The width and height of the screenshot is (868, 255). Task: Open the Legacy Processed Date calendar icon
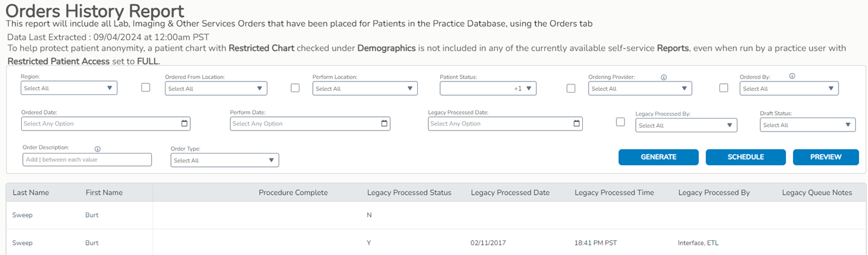[x=576, y=124]
